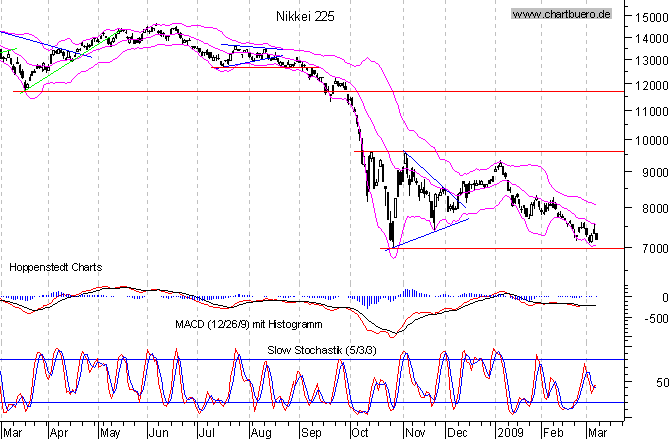Click the Nov month label
This screenshot has width=672, height=439.
(415, 433)
